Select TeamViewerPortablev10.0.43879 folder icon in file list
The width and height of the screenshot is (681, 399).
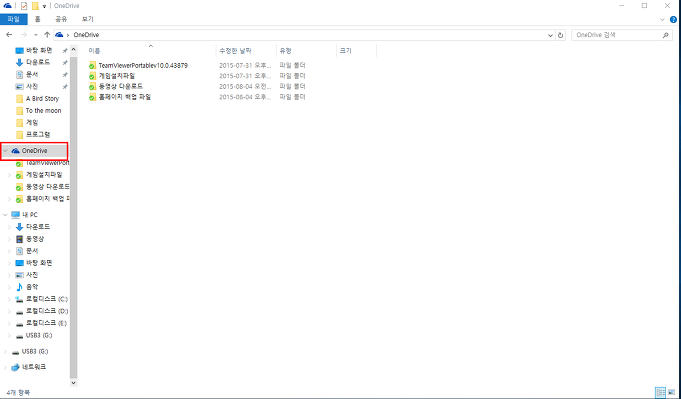pos(92,66)
